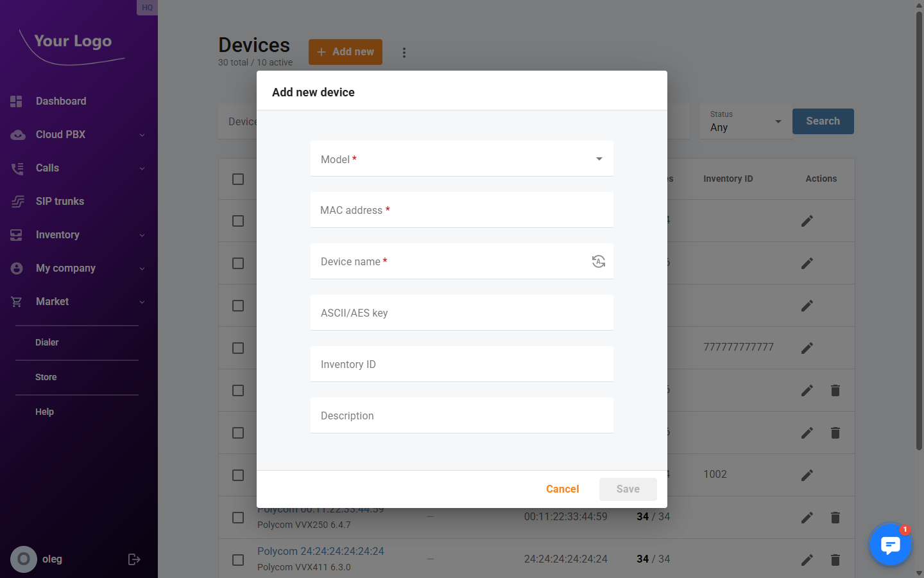924x578 pixels.
Task: Open the Dashboard from the sidebar
Action: point(61,101)
